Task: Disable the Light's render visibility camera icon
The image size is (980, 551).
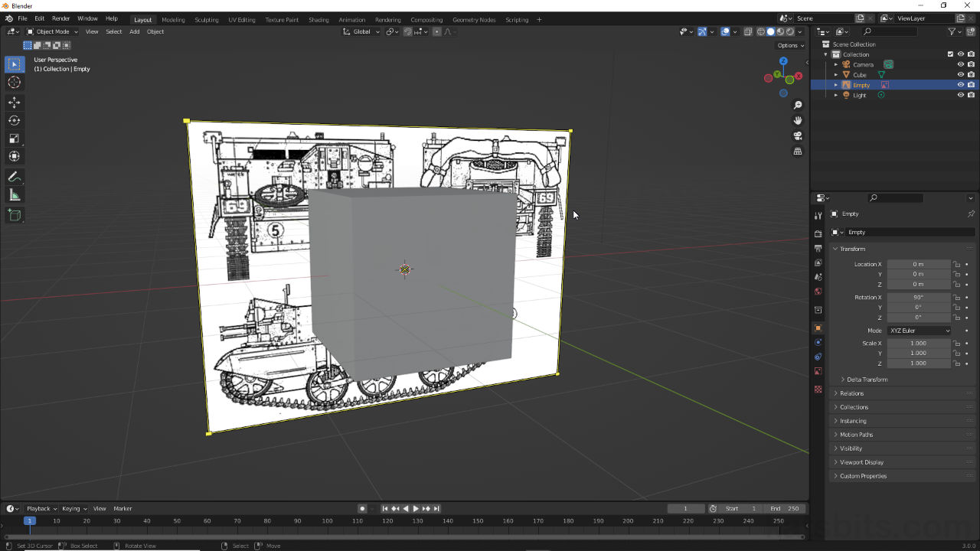Action: point(970,95)
